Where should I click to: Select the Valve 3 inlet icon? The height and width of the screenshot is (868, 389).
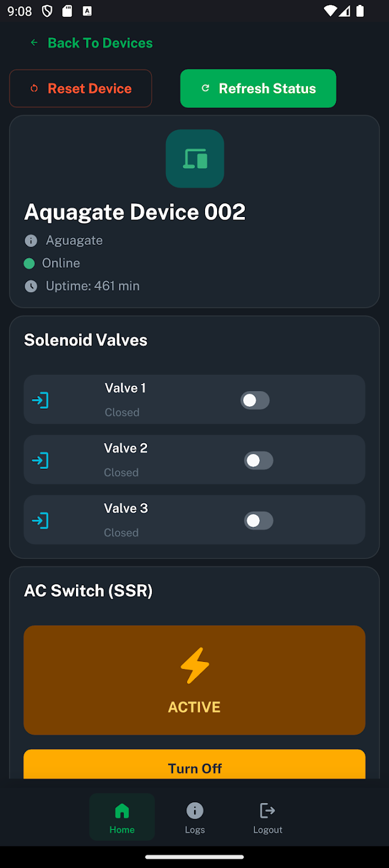(40, 520)
